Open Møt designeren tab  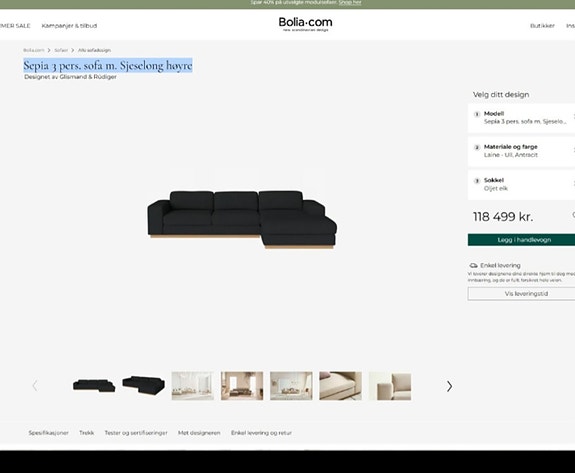point(199,433)
